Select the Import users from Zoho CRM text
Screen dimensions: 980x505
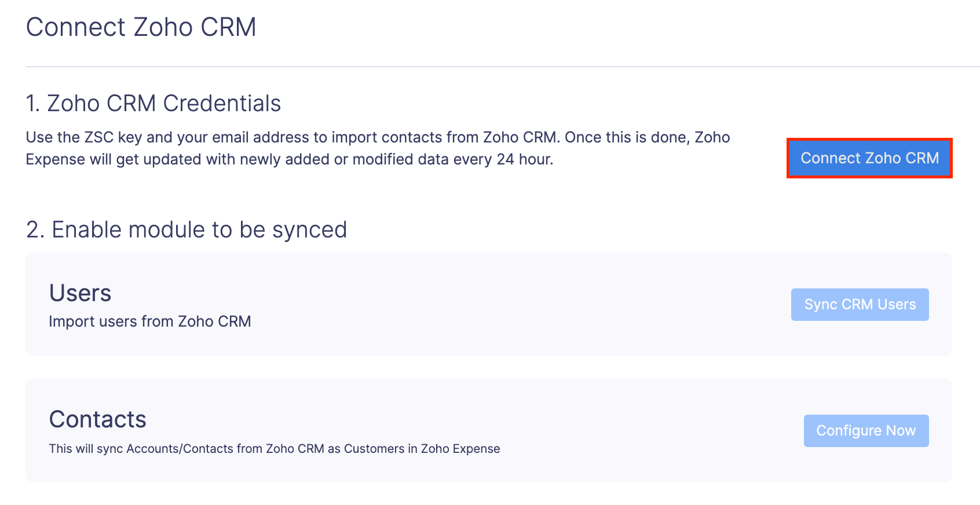click(150, 321)
